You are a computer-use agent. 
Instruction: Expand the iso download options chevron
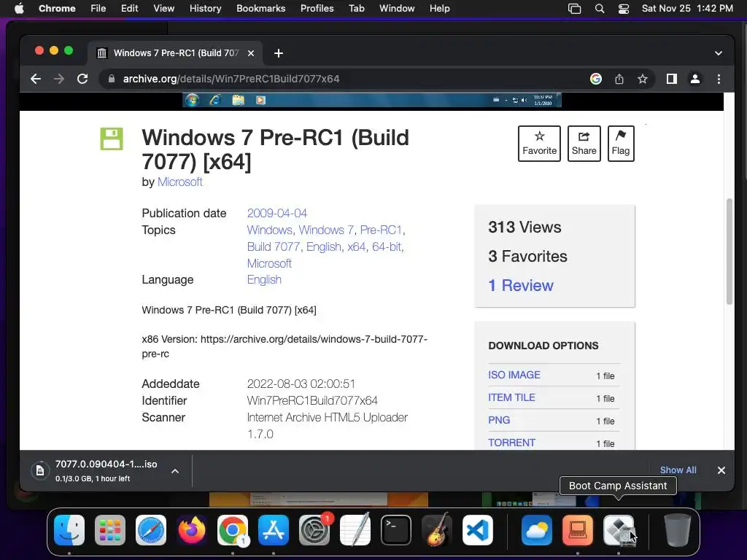point(175,471)
